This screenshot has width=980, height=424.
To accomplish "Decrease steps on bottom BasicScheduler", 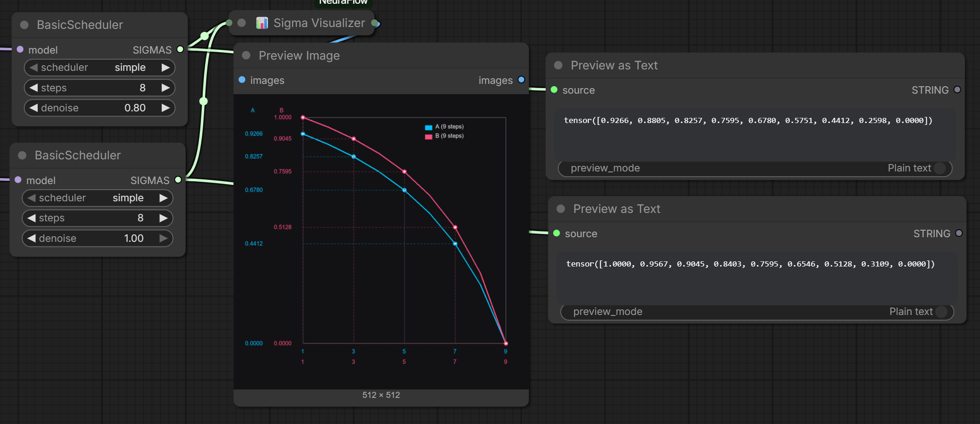I will (x=32, y=218).
